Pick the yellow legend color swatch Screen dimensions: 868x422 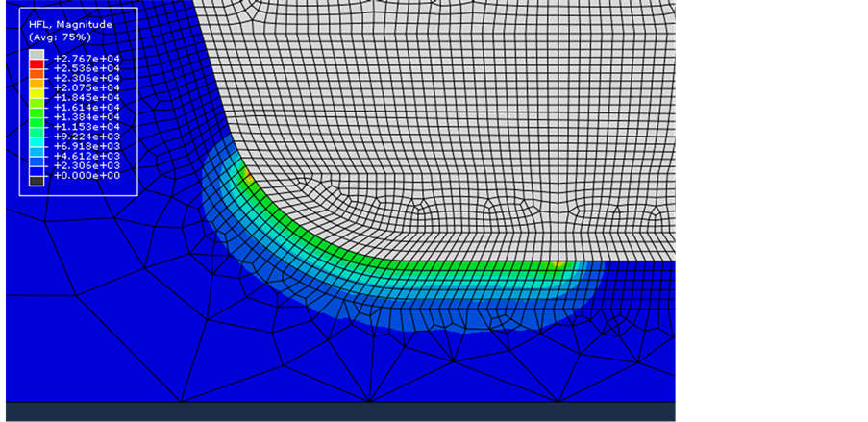tap(37, 93)
